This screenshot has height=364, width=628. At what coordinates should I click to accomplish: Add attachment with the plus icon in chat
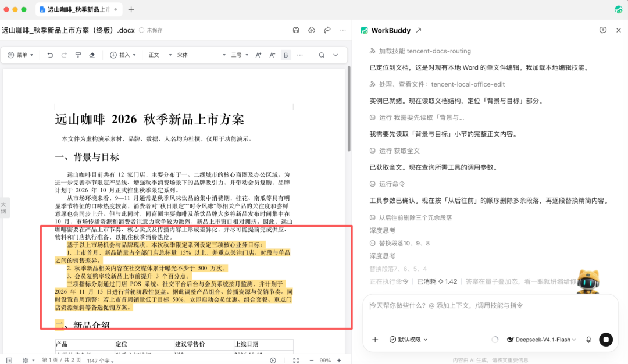(375, 340)
